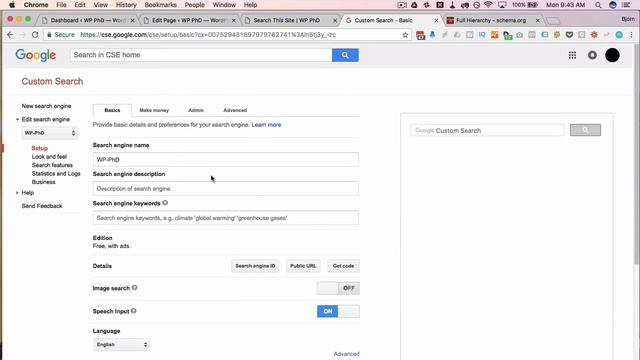Image resolution: width=640 pixels, height=360 pixels.
Task: Turn off the Speech Input toggle
Action: 338,311
